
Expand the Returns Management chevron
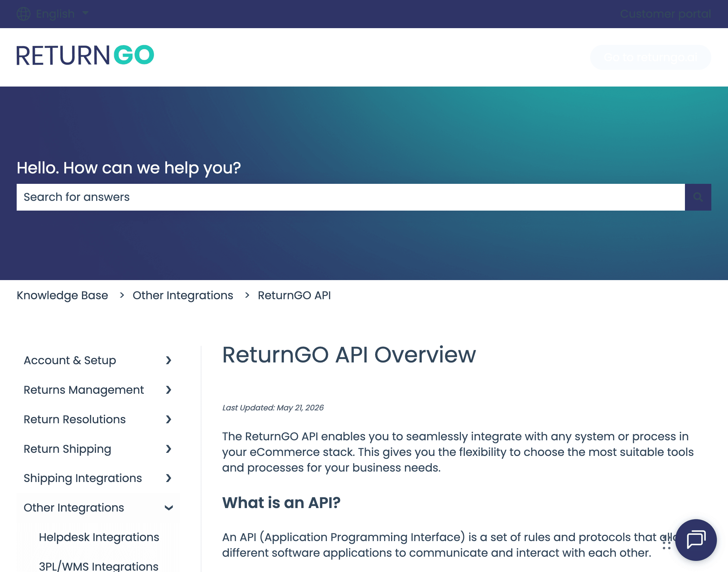click(x=168, y=390)
